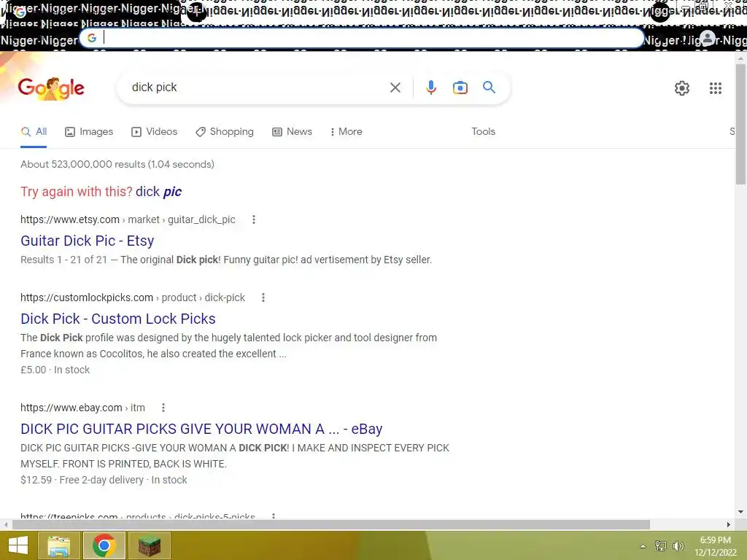Click the horizontal page scrollbar thumb

(330, 525)
